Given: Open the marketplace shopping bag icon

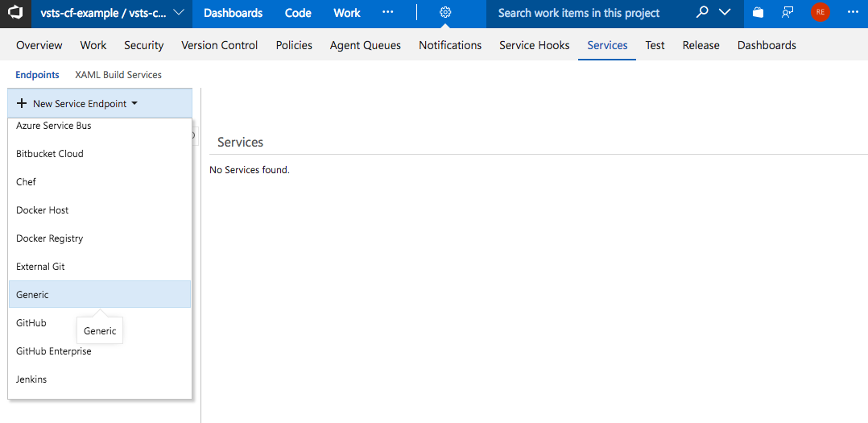Looking at the screenshot, I should click(758, 13).
